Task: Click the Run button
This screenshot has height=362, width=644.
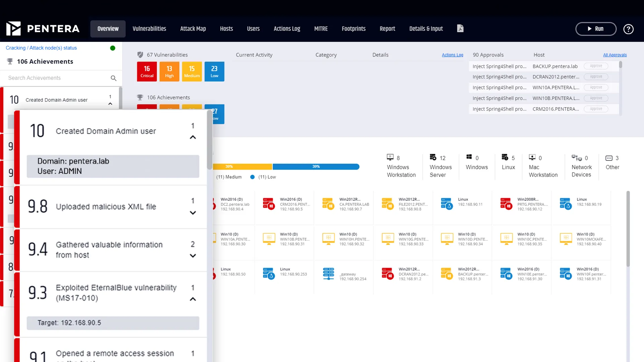Action: pos(596,29)
